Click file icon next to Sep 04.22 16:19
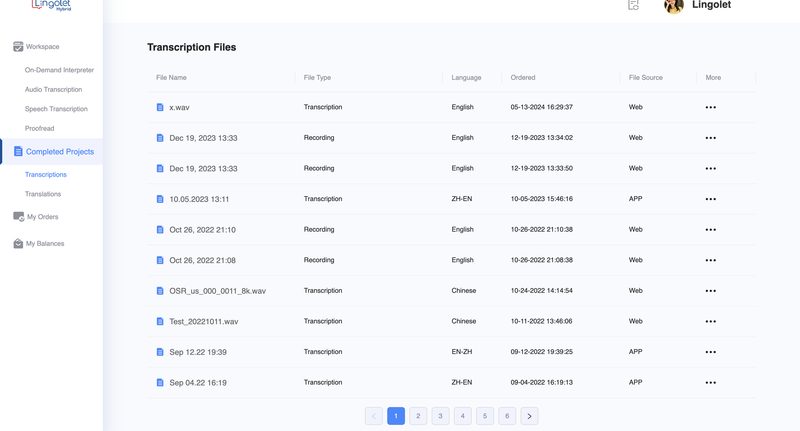Viewport: 800px width, 431px height. [160, 383]
